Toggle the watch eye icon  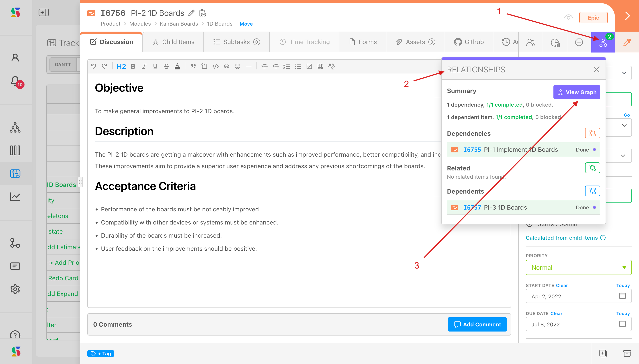coord(568,17)
